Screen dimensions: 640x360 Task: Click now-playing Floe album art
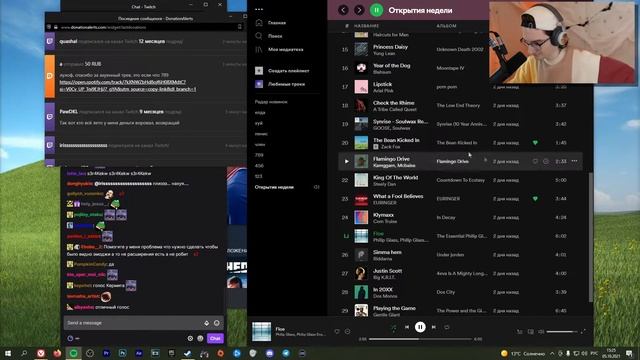261,331
